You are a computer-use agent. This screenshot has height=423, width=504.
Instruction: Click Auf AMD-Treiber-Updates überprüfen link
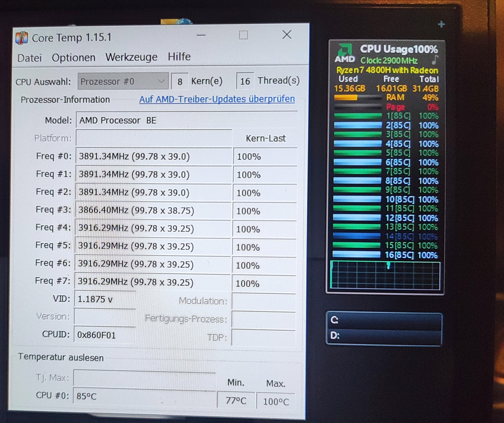pyautogui.click(x=217, y=99)
